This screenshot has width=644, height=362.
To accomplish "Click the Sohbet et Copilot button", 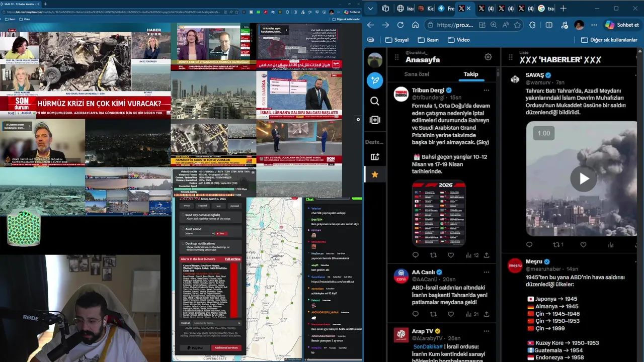I will [x=622, y=25].
